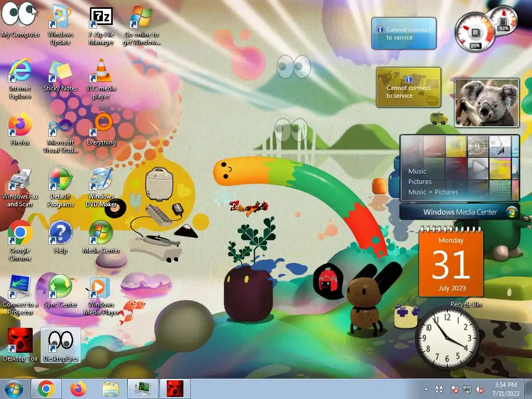Select Music in Media Center gadget

pos(417,171)
